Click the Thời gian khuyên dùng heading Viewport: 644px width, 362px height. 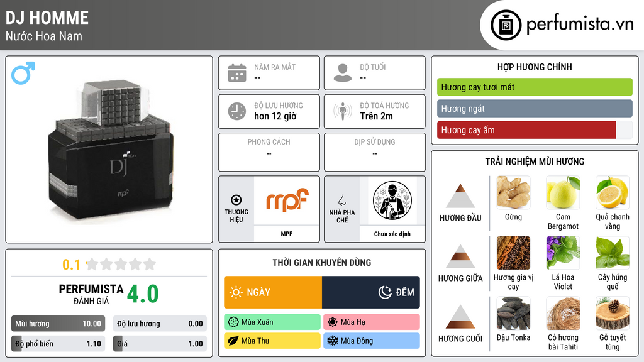coord(322,263)
